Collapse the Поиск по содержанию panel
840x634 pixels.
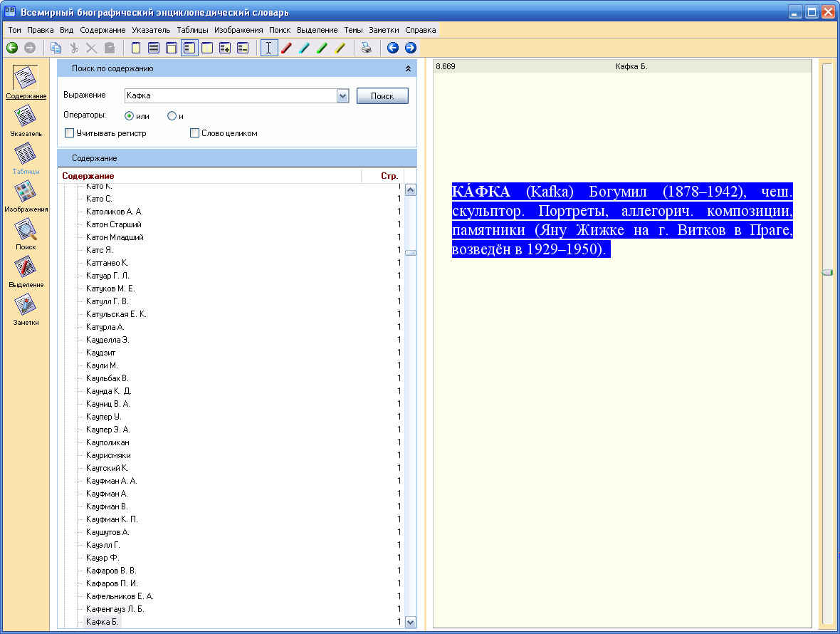click(x=408, y=69)
